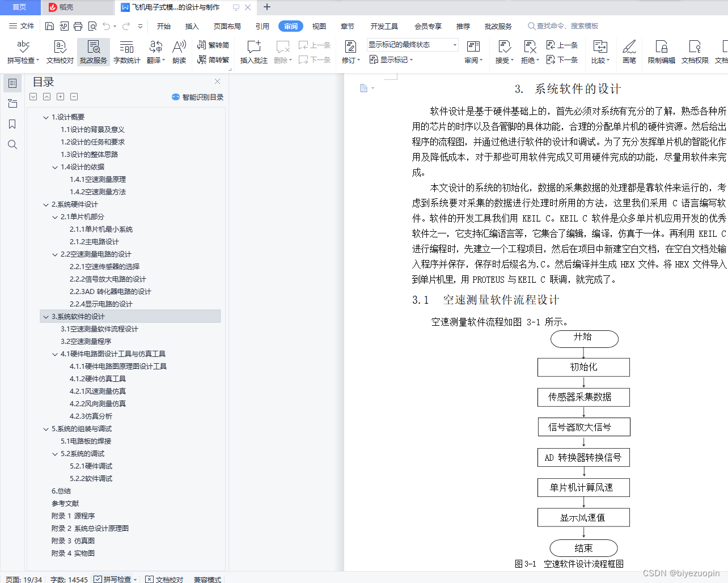Click the redo arrow icon
728x583 pixels.
tap(126, 26)
